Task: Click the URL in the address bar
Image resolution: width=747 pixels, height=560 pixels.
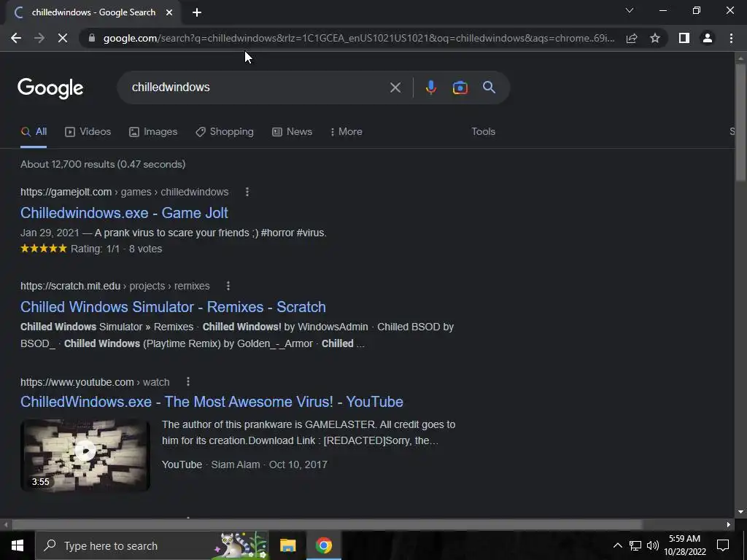Action: click(359, 38)
